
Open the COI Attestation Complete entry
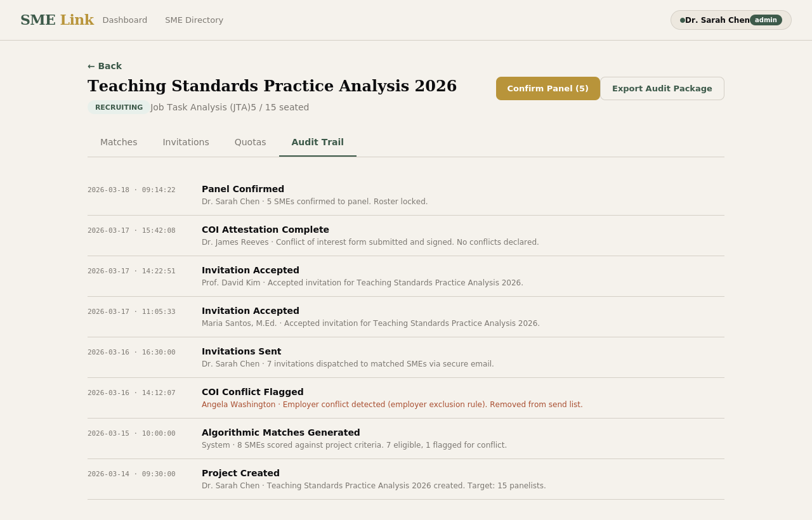(265, 230)
